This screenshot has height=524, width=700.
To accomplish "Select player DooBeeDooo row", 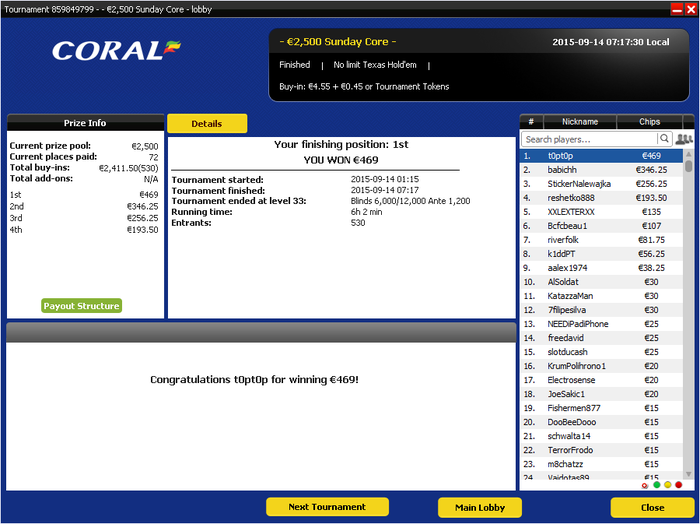I will click(x=601, y=422).
